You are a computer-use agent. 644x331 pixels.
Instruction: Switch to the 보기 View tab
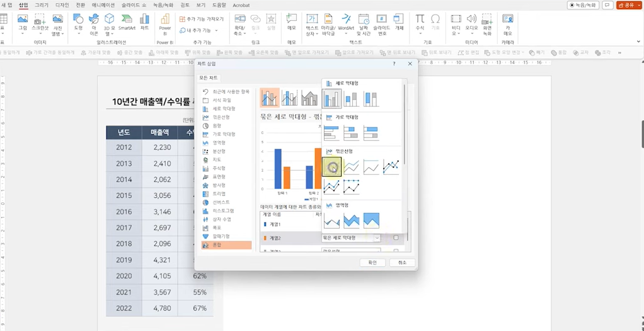[201, 5]
